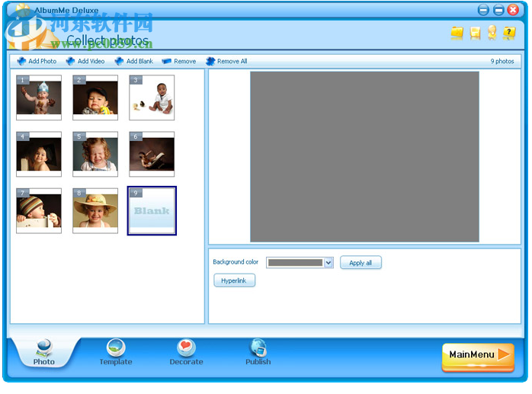Close the AlbumMe Deluxe window
The width and height of the screenshot is (532, 394).
coord(513,10)
